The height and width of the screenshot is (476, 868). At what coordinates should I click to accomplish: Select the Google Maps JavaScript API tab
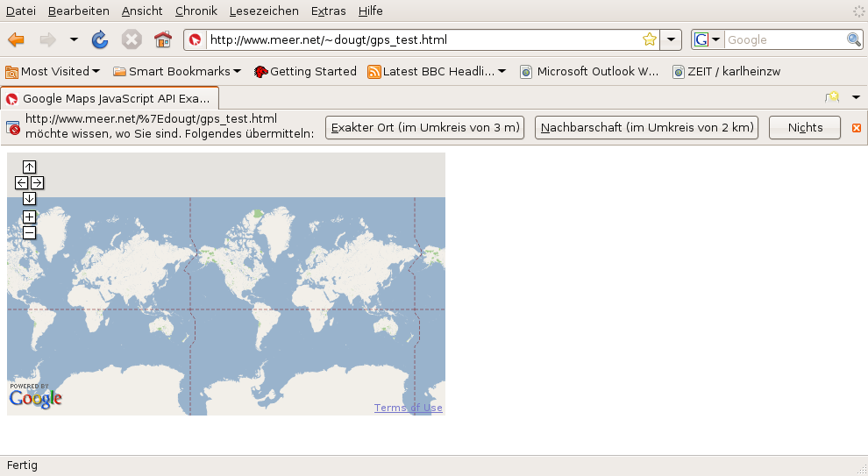[110, 98]
